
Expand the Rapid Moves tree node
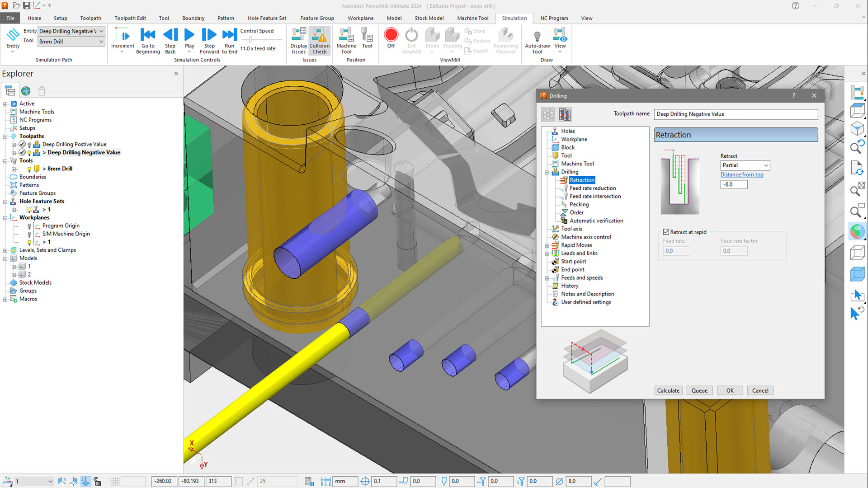tap(547, 245)
